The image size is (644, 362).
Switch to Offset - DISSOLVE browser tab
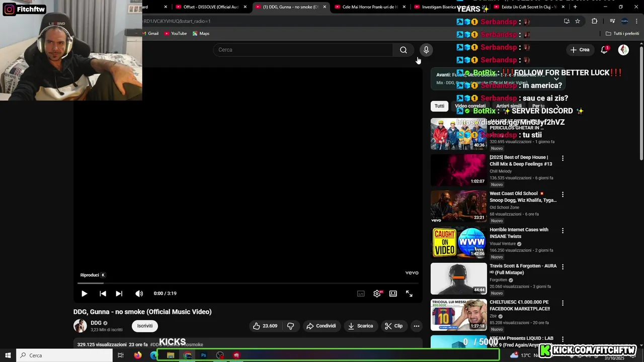click(211, 7)
